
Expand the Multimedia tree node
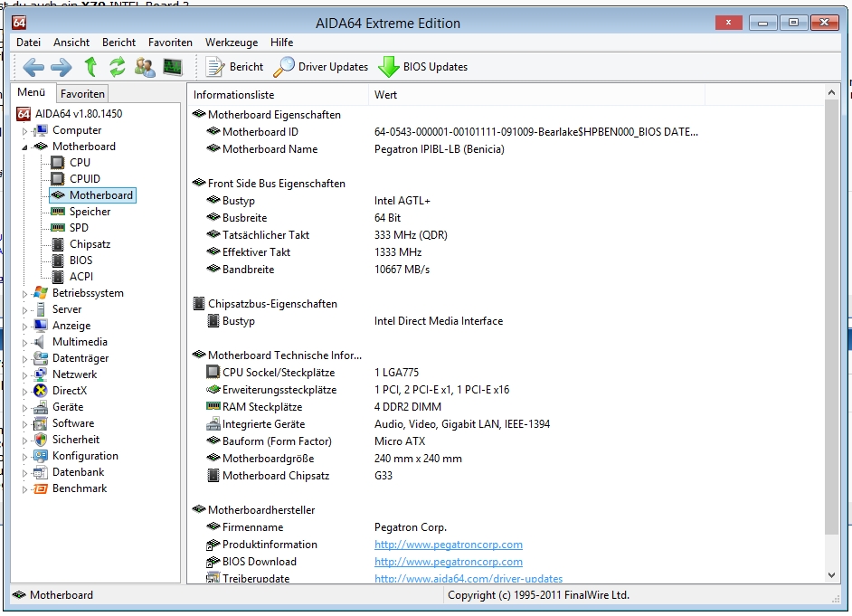(25, 343)
